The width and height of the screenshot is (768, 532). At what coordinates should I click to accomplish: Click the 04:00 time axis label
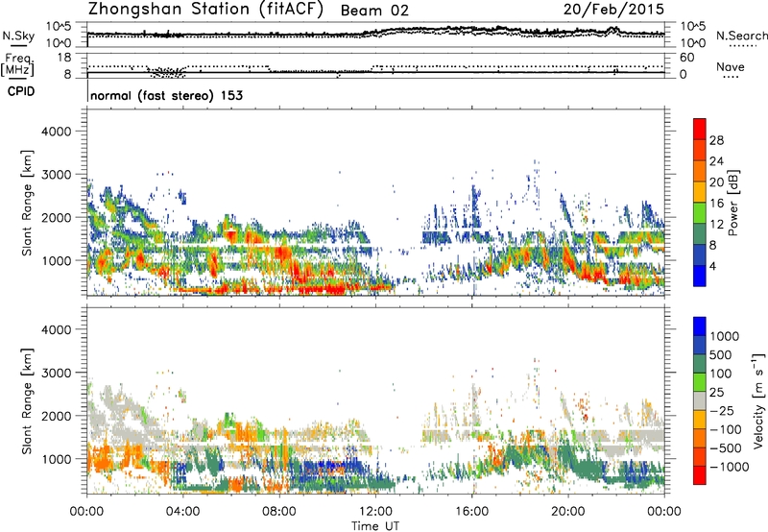point(182,512)
